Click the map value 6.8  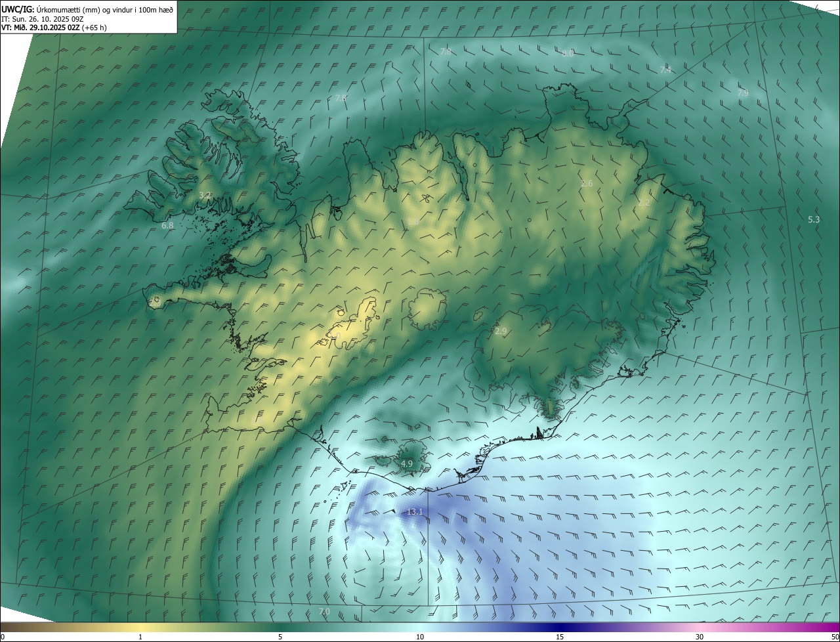pos(167,225)
